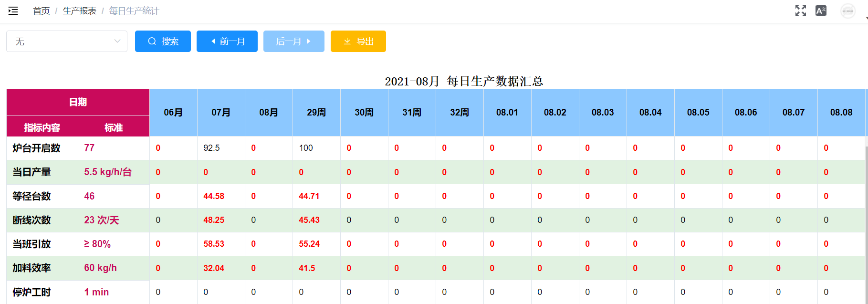
Task: Open the 无 dropdown selector
Action: (x=67, y=41)
